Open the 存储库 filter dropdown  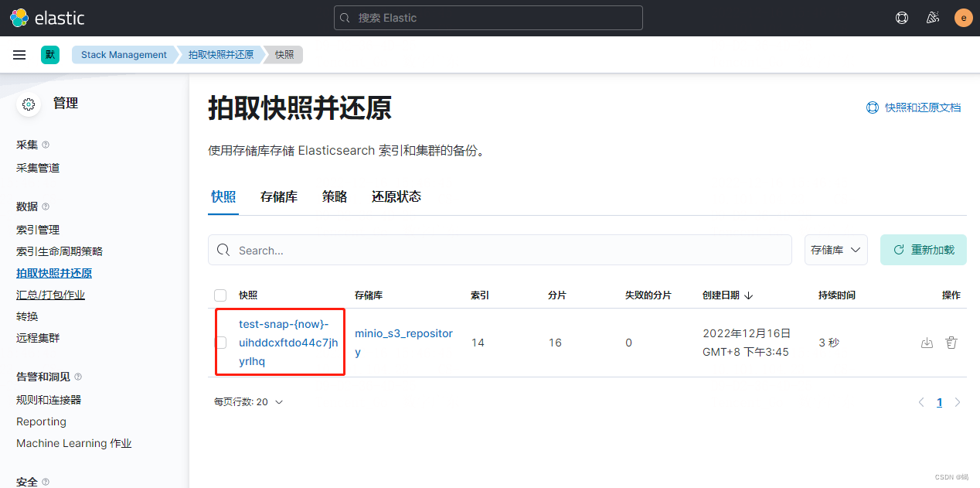[x=835, y=250]
